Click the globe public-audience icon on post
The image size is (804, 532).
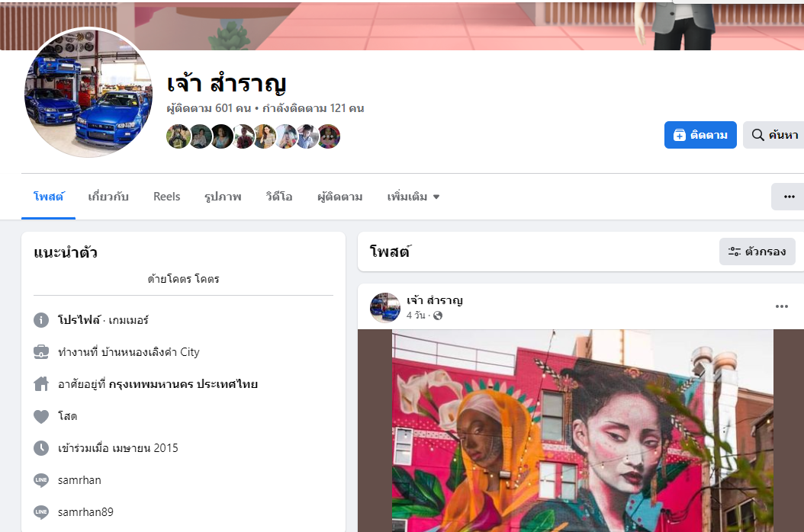[x=437, y=316]
